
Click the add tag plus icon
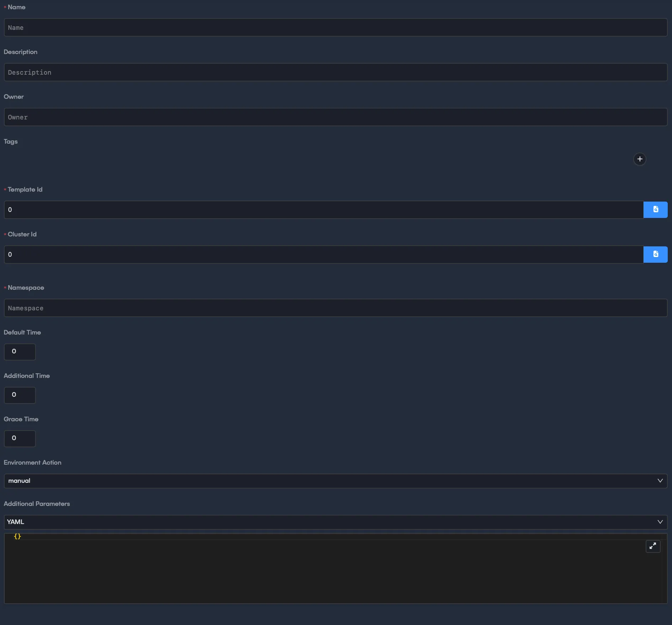640,159
